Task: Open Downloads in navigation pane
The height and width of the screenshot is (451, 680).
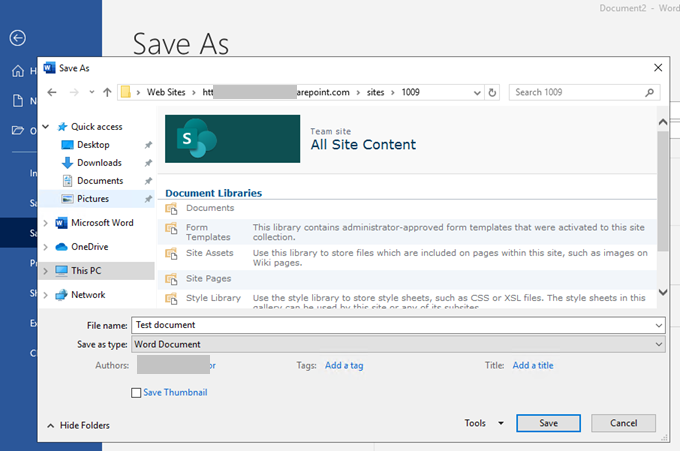Action: pos(99,163)
